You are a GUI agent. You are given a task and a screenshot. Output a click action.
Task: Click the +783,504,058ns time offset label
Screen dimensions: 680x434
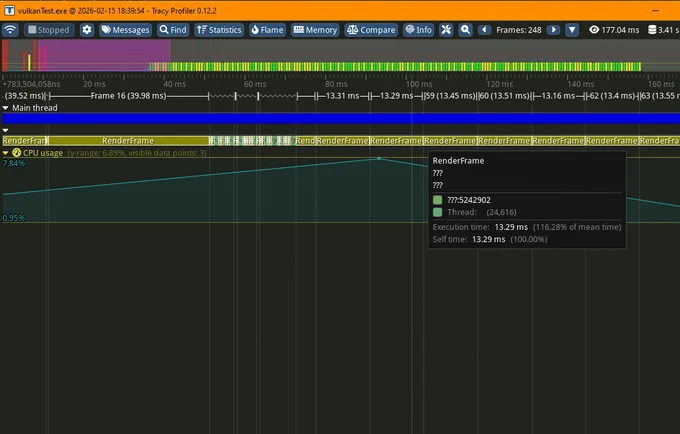pyautogui.click(x=32, y=84)
